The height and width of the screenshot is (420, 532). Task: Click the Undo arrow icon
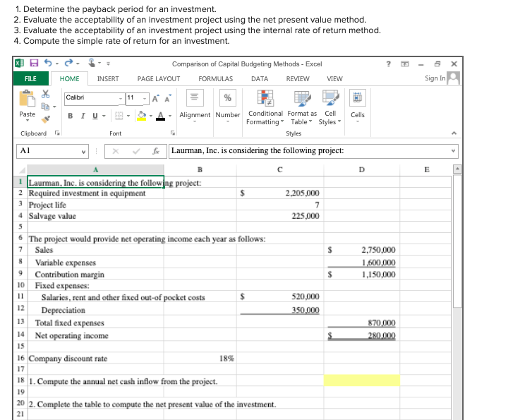click(x=48, y=63)
